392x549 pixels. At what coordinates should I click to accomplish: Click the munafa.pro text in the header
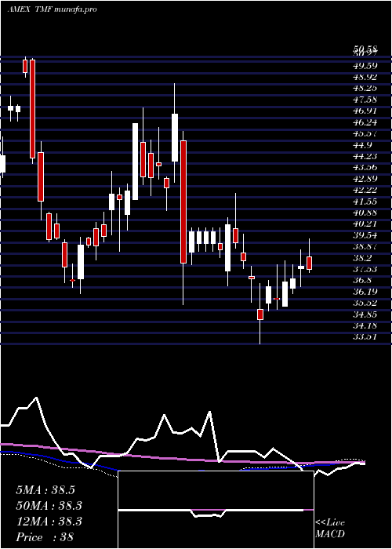[x=74, y=9]
